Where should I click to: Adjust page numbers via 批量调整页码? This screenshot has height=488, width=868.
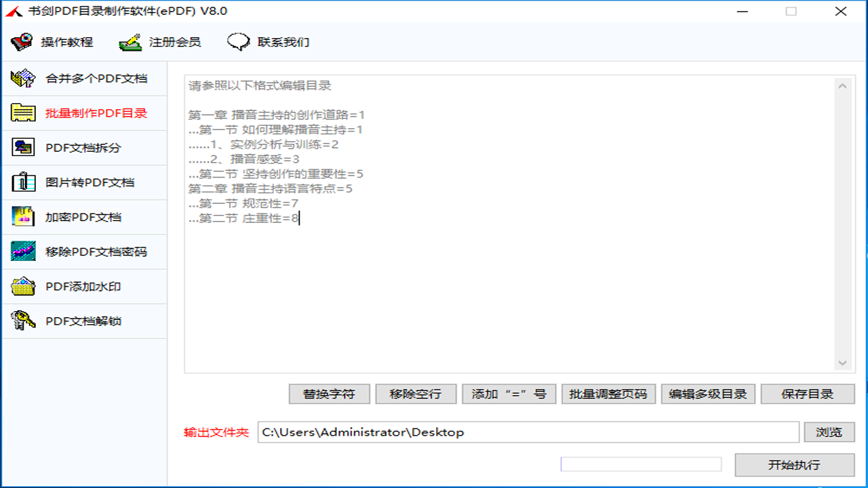pos(608,394)
